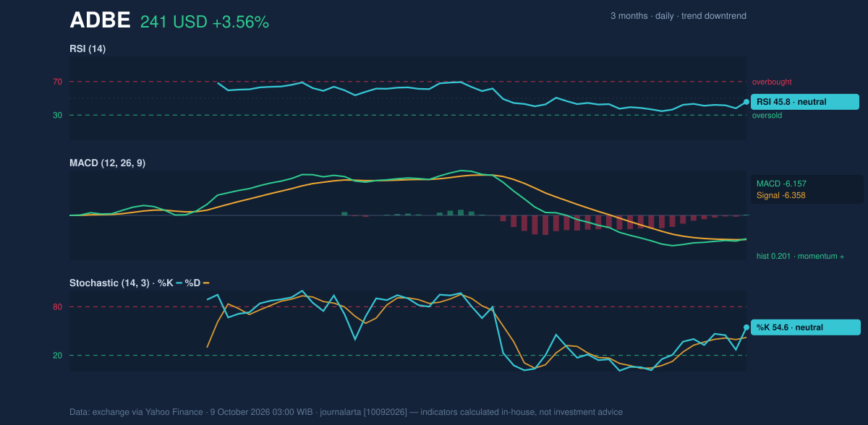868x425 pixels.
Task: Click the Stochastic 20 axis value
Action: (57, 356)
